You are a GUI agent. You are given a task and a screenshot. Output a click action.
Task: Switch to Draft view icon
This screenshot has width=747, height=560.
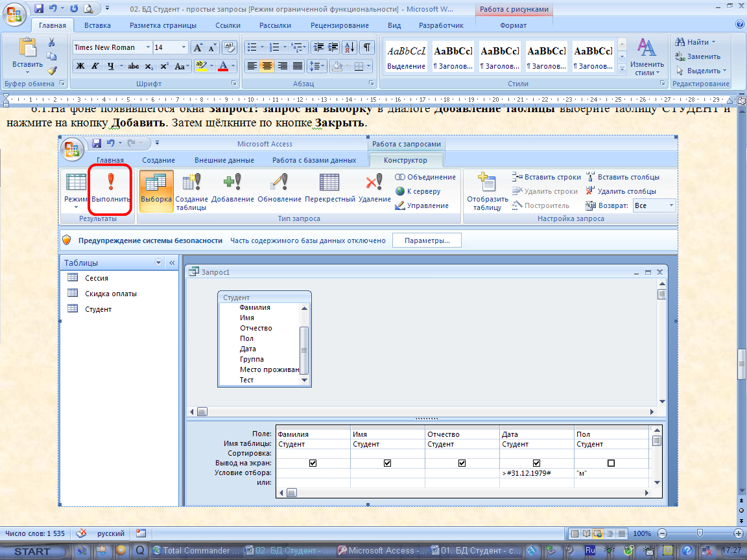tap(622, 534)
